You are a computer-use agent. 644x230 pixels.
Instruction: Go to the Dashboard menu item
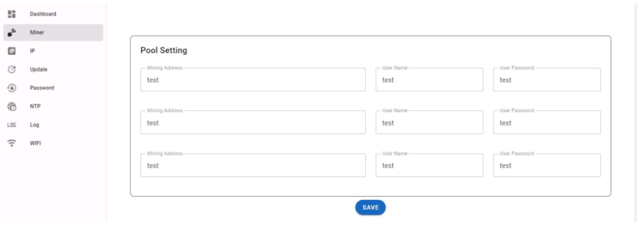pyautogui.click(x=43, y=14)
